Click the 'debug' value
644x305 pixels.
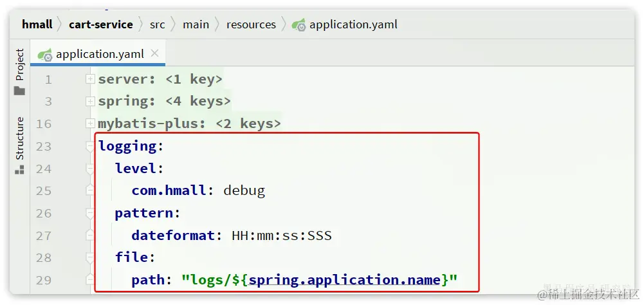click(x=244, y=190)
